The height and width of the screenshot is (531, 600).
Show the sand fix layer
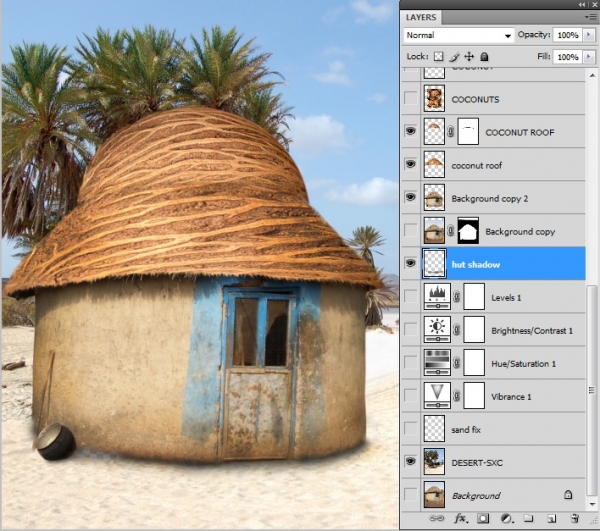tap(411, 428)
